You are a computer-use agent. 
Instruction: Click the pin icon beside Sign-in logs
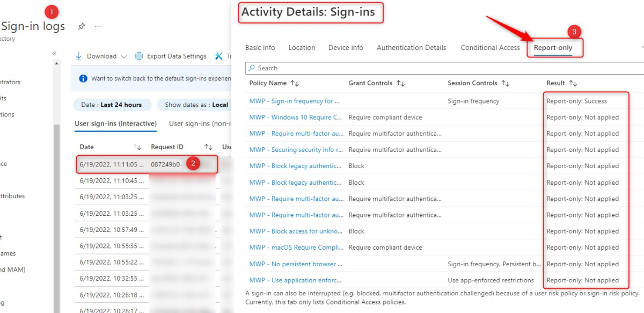tap(81, 26)
